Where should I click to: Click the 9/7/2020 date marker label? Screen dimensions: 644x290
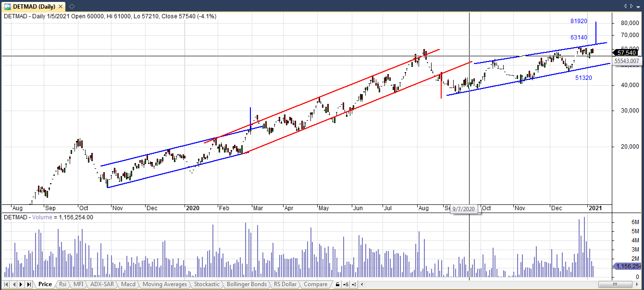click(x=465, y=209)
